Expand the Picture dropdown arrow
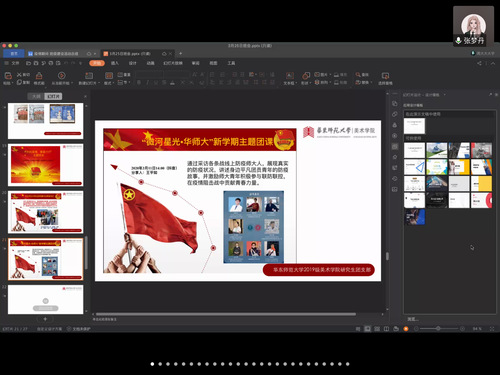Image resolution: width=500 pixels, height=375 pixels. (x=330, y=75)
